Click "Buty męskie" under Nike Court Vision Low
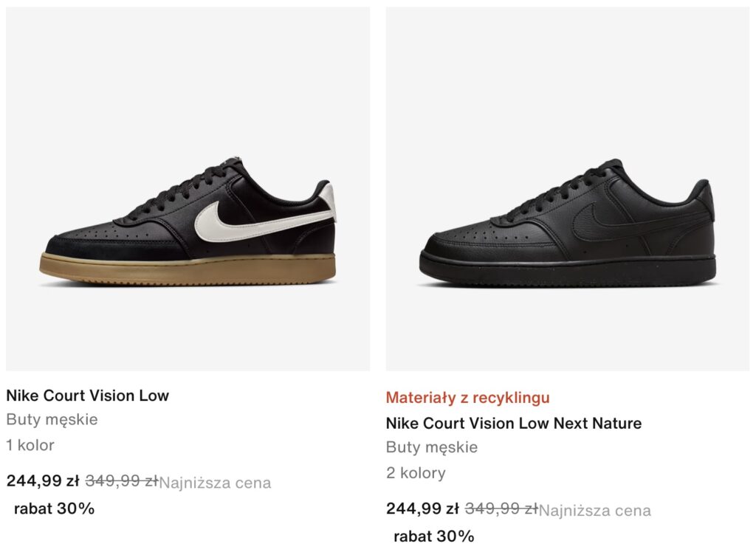Viewport: 756px width, 555px height. 52,420
